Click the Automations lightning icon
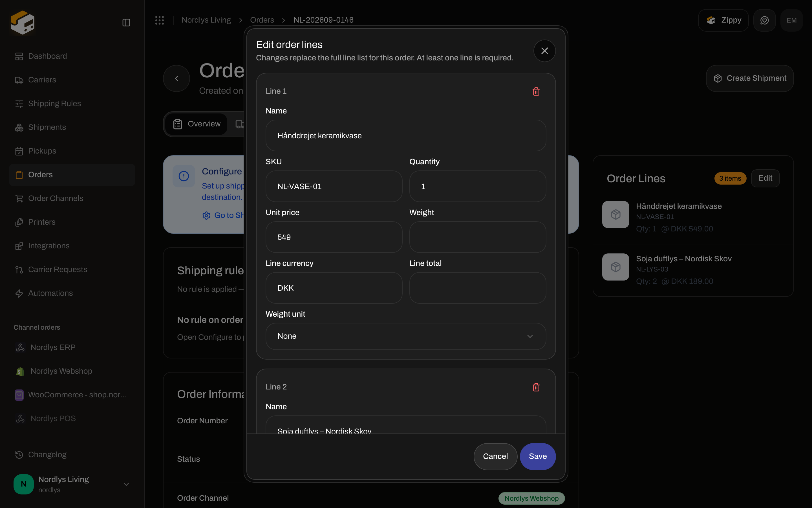Screen dimensions: 812x508 (x=19, y=293)
